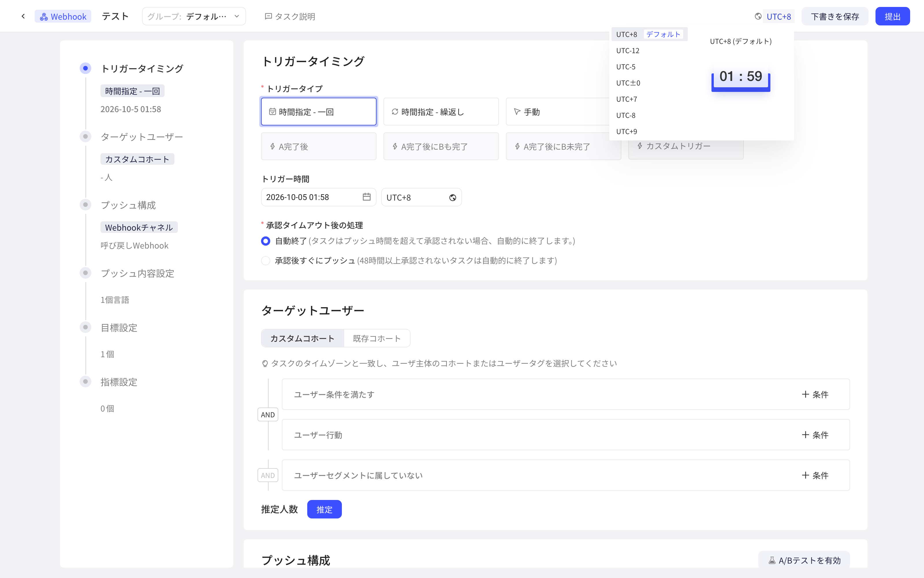Open the グループ デフォルト dropdown
Image resolution: width=924 pixels, height=578 pixels.
193,16
